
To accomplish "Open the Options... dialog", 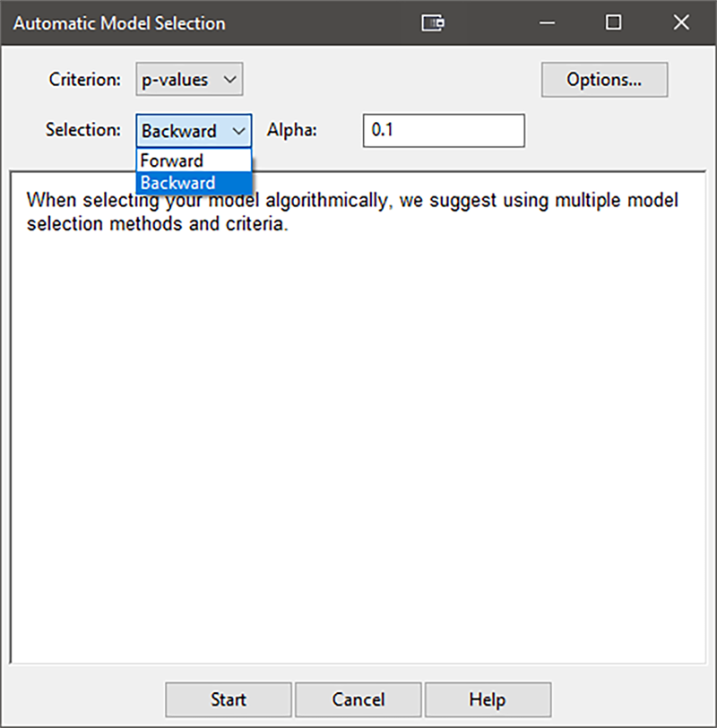I will point(604,80).
